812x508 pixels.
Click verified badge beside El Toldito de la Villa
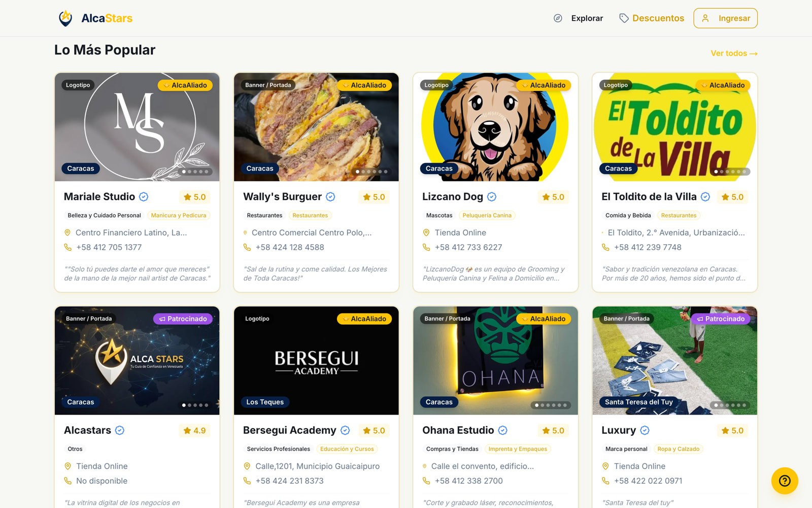click(705, 197)
